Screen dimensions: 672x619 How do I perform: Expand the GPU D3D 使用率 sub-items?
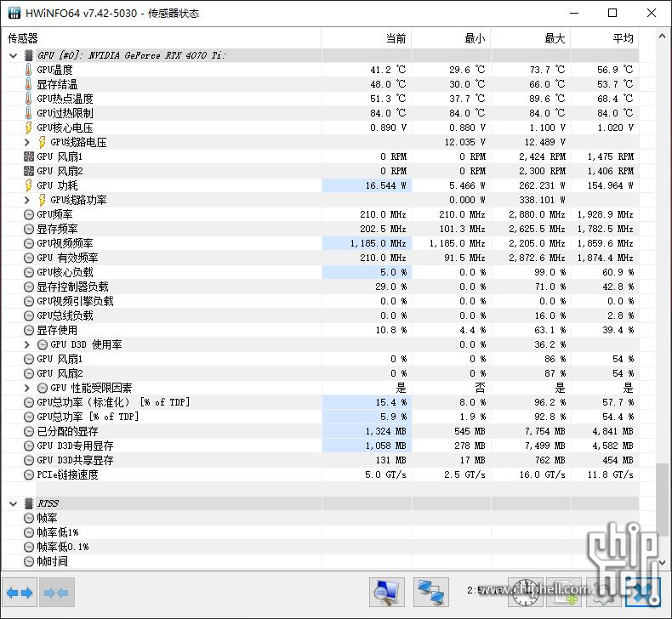tap(27, 344)
